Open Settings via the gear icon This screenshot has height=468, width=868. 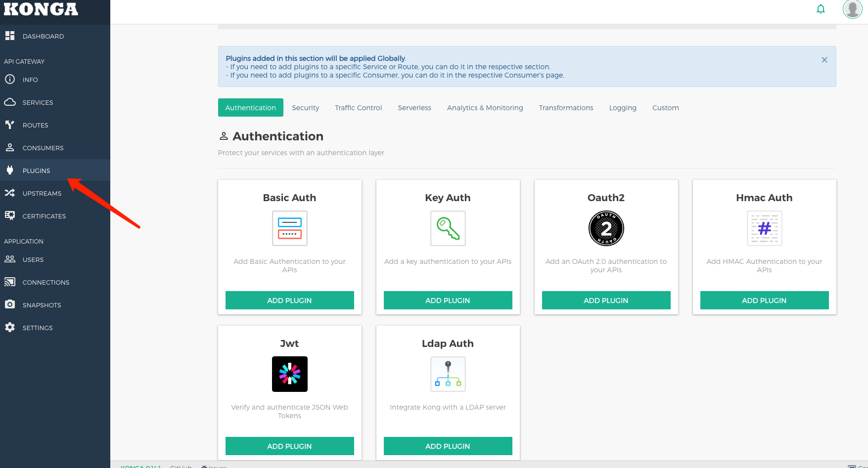pyautogui.click(x=10, y=328)
